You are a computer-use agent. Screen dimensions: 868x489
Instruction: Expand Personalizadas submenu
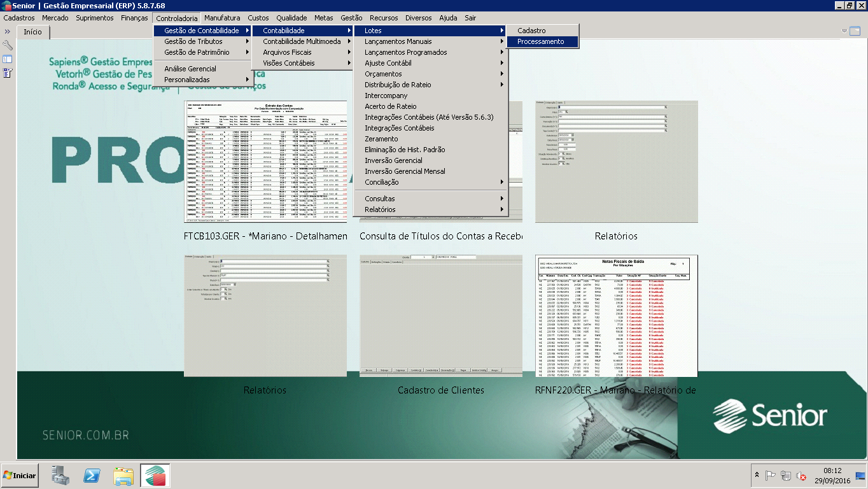(202, 80)
